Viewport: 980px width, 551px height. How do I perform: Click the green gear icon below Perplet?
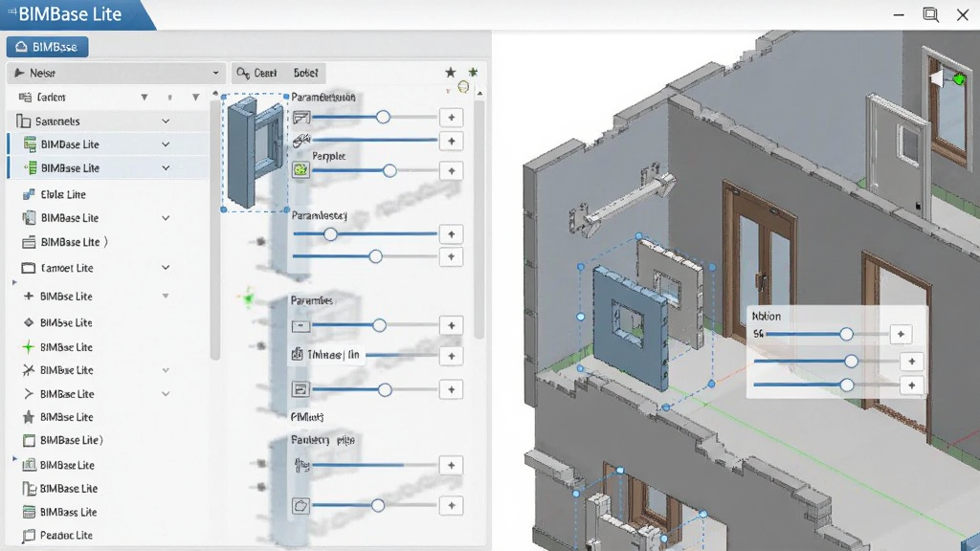pyautogui.click(x=301, y=170)
